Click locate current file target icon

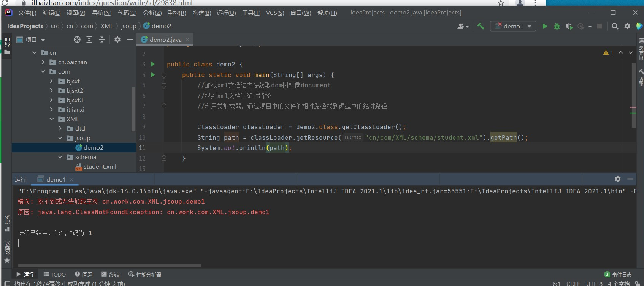coord(77,40)
